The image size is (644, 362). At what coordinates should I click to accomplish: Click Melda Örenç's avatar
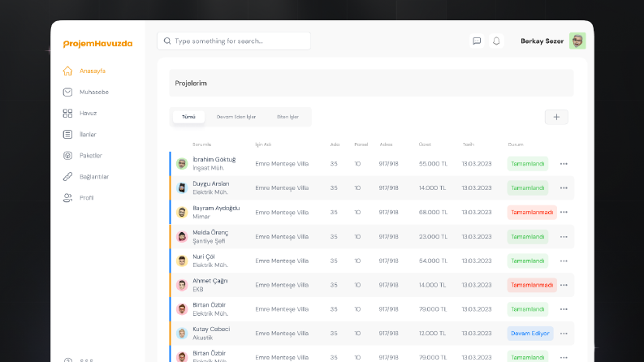tap(182, 237)
